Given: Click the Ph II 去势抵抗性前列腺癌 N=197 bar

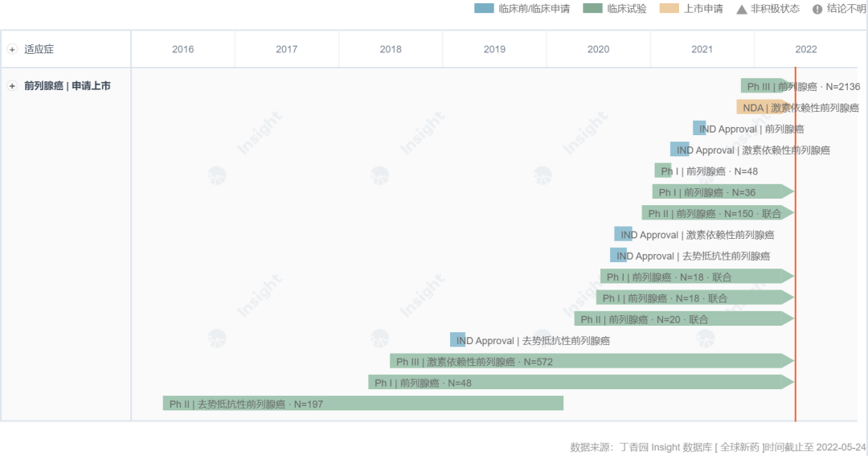Looking at the screenshot, I should pos(362,403).
